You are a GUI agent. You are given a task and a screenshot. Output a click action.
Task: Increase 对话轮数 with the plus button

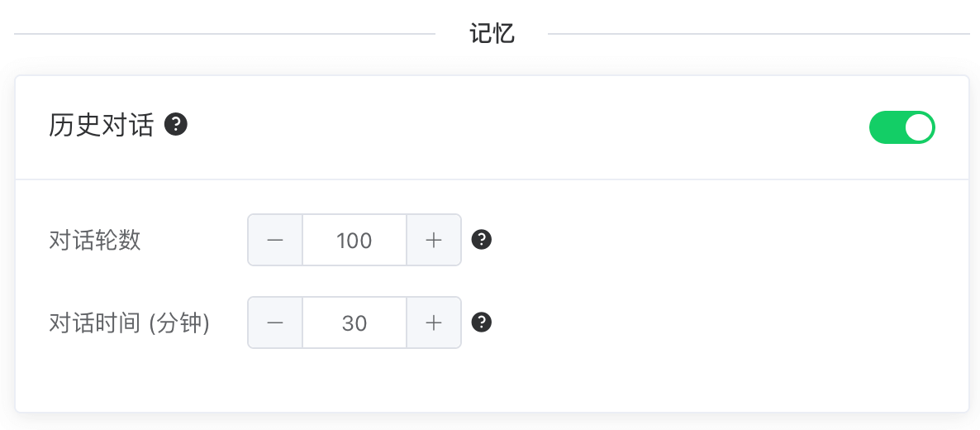[434, 241]
